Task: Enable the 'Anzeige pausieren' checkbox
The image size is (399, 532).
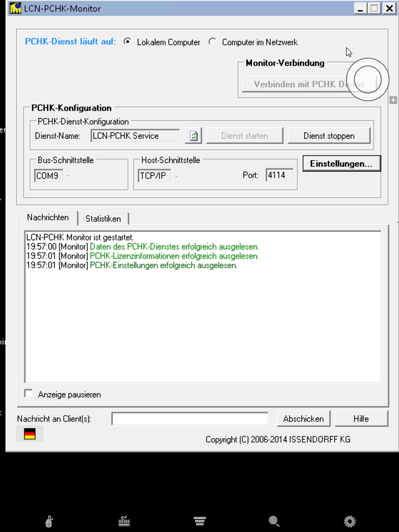Action: [29, 394]
